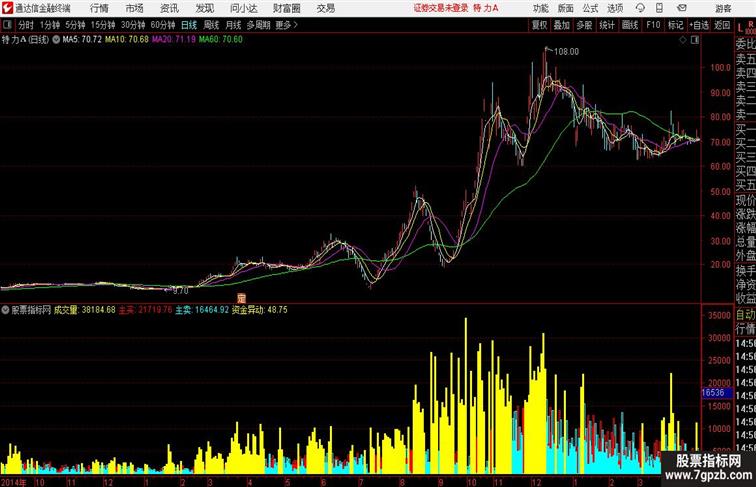Click the 成交量: 38184.68 label
This screenshot has width=756, height=487.
[84, 310]
